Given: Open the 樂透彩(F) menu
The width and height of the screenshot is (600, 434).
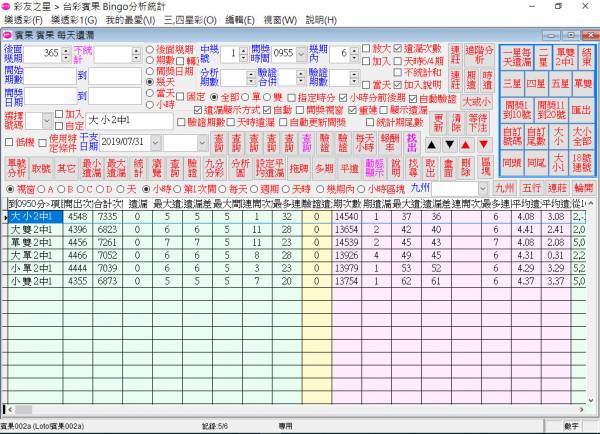Looking at the screenshot, I should [x=24, y=20].
